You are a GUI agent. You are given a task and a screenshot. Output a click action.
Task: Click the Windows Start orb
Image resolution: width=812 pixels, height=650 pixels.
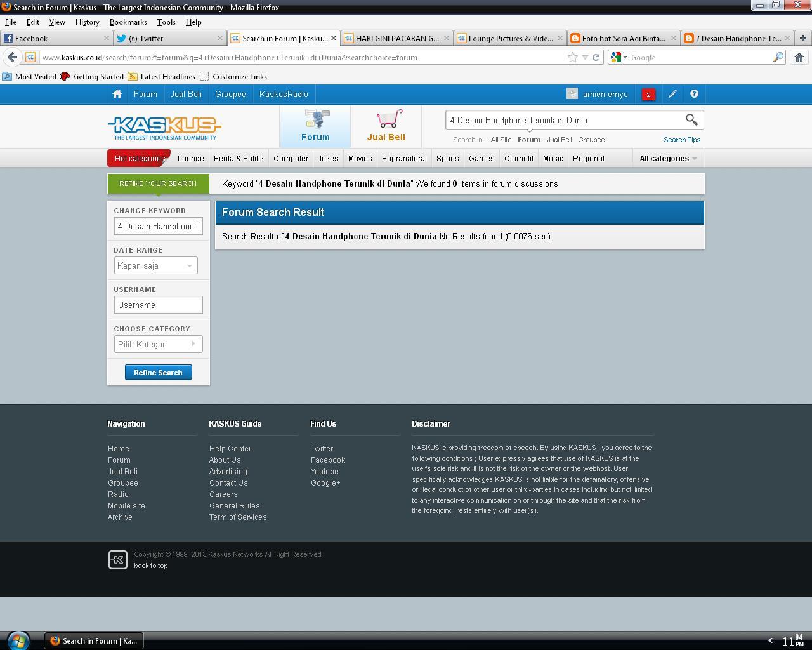[x=18, y=640]
